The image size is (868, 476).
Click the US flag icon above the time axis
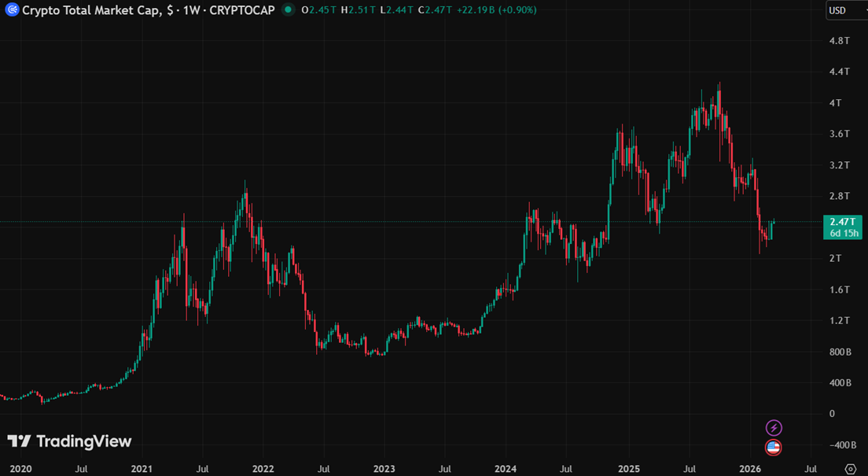coord(774,448)
